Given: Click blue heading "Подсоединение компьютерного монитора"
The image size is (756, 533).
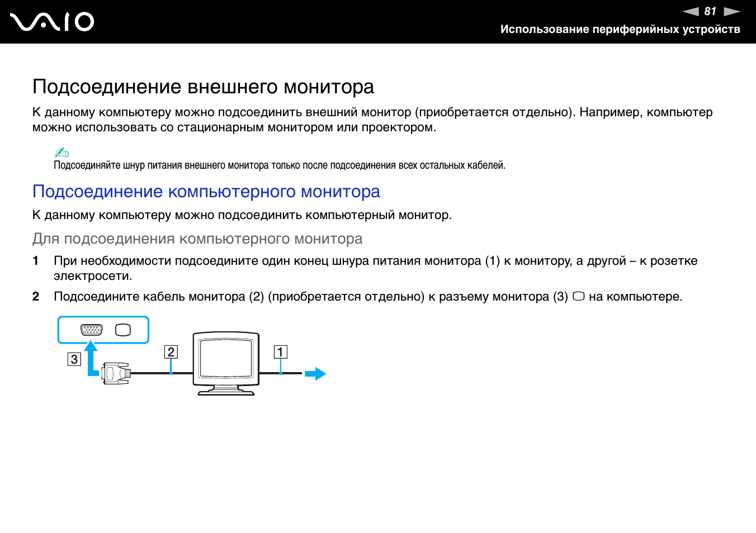Looking at the screenshot, I should pos(206,192).
